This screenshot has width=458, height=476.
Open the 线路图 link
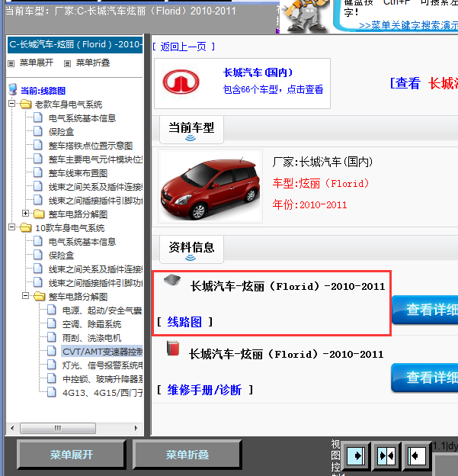coord(184,323)
